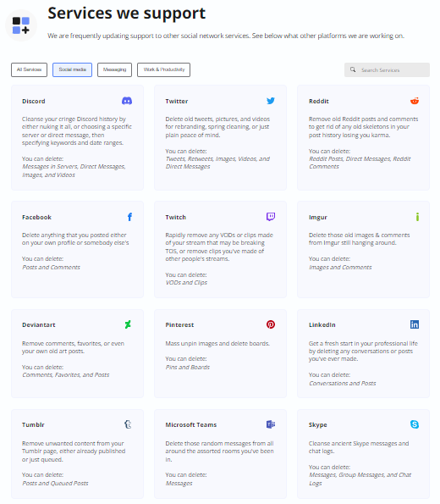
Task: Click the frequently updating support subtitle
Action: tap(226, 36)
